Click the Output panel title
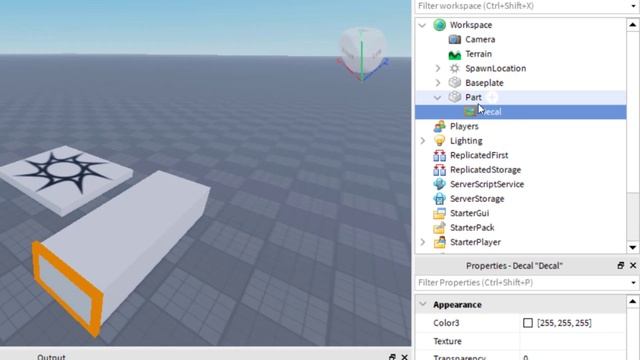This screenshot has width=640, height=360. coord(51,357)
